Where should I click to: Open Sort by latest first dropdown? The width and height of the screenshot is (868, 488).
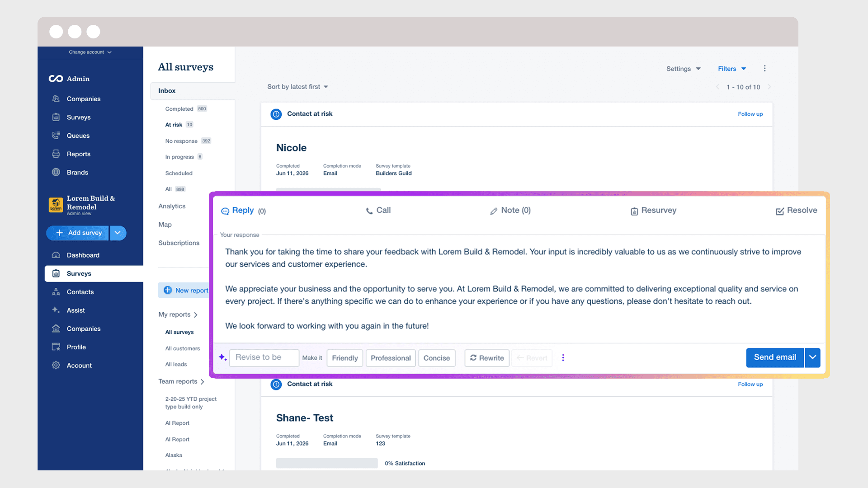coord(297,87)
